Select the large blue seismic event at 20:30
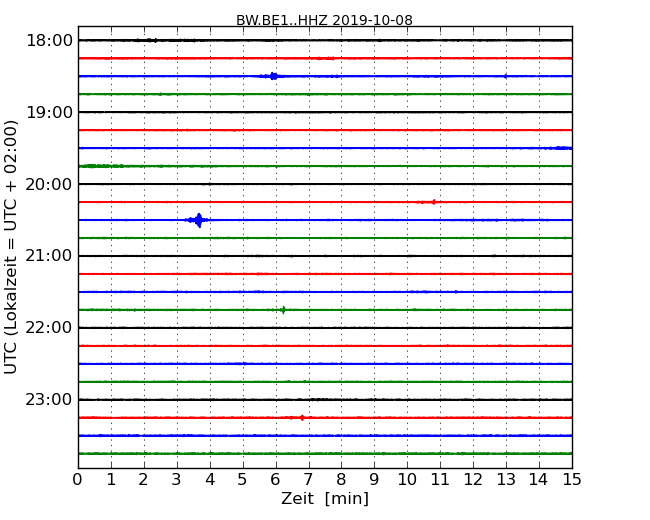The height and width of the screenshot is (520, 650). click(x=198, y=220)
